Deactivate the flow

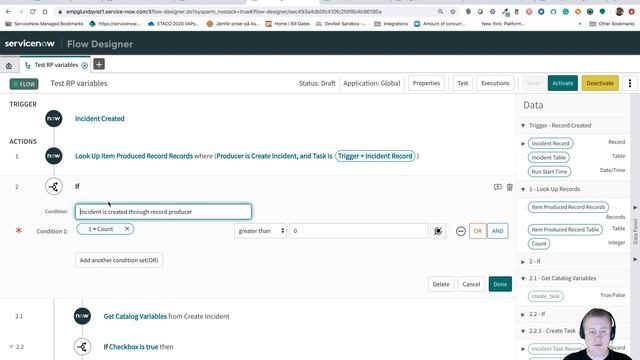600,83
